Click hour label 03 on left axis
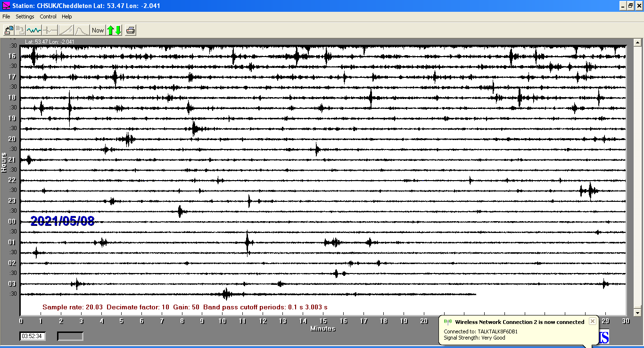644x348 pixels. point(12,284)
